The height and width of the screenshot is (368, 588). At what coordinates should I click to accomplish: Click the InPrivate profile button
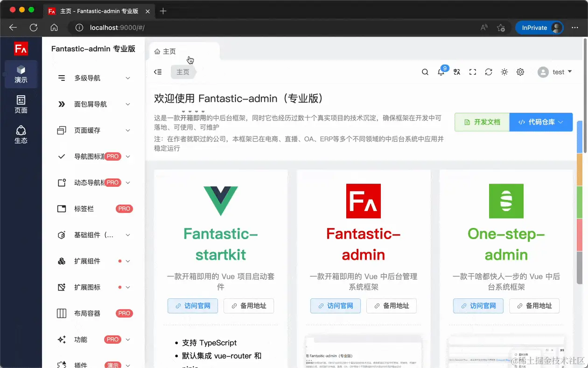click(x=540, y=28)
